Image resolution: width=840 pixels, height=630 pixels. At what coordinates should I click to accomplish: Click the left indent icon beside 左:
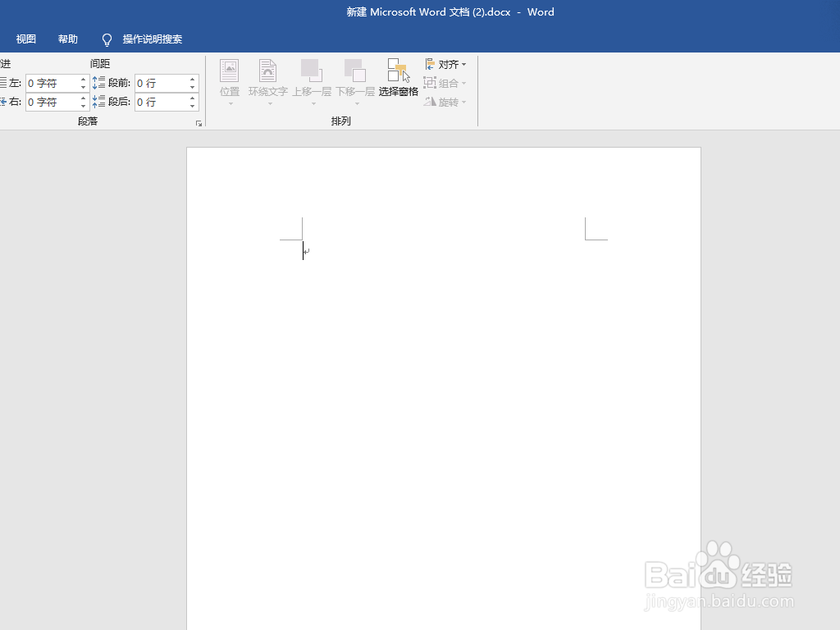3,83
